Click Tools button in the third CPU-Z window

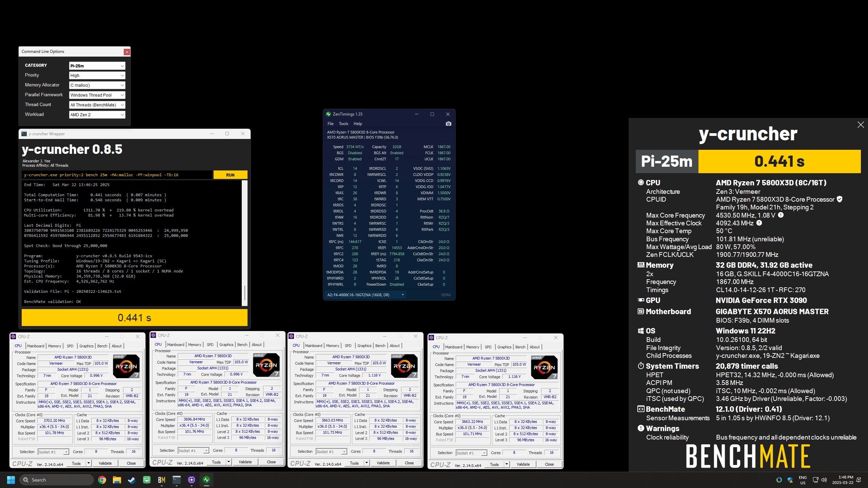[354, 463]
